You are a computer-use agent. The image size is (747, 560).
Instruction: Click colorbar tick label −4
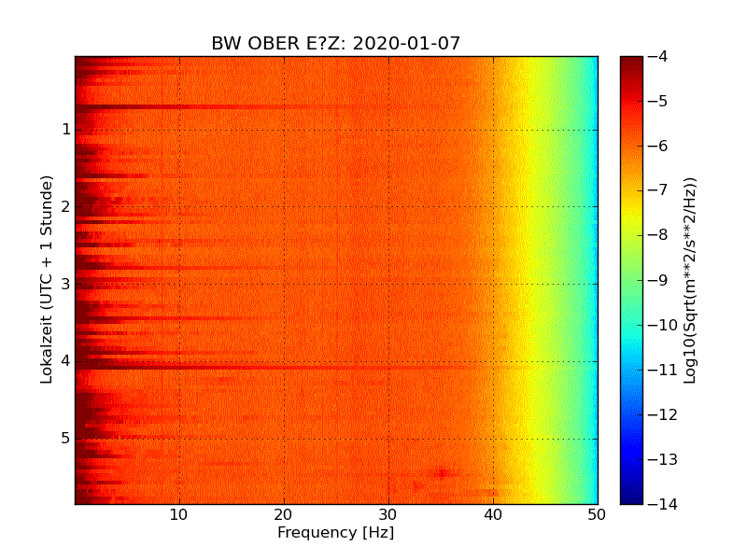click(x=658, y=57)
